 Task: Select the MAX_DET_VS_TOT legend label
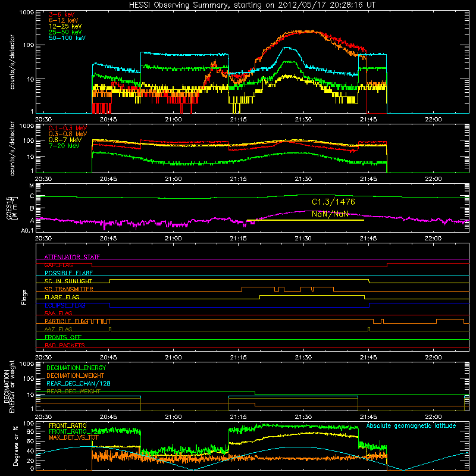pyautogui.click(x=74, y=437)
